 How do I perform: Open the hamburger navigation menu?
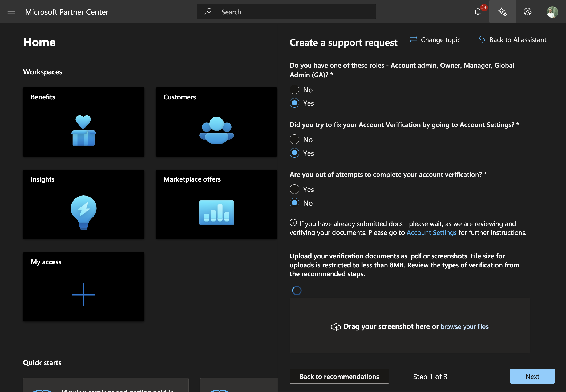(11, 12)
